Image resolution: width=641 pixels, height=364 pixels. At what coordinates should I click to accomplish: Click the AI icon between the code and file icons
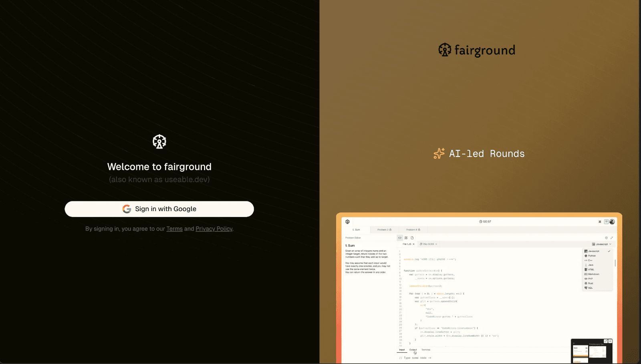point(406,238)
